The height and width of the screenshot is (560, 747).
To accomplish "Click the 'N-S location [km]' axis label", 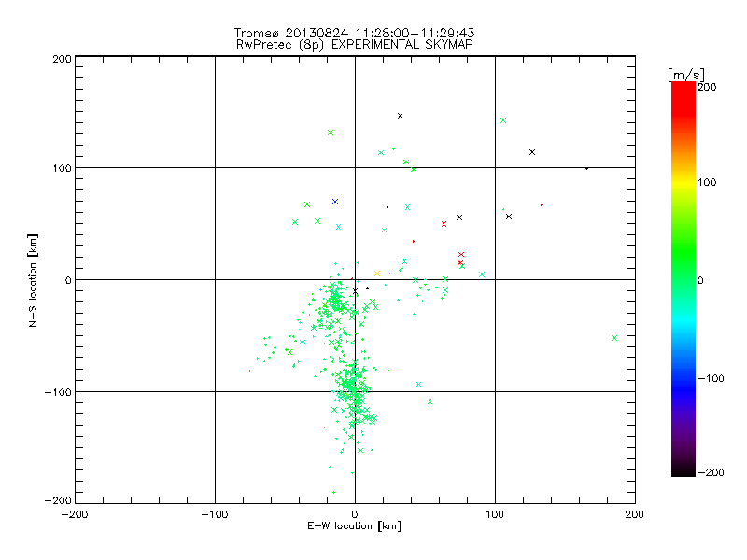I will [x=33, y=280].
